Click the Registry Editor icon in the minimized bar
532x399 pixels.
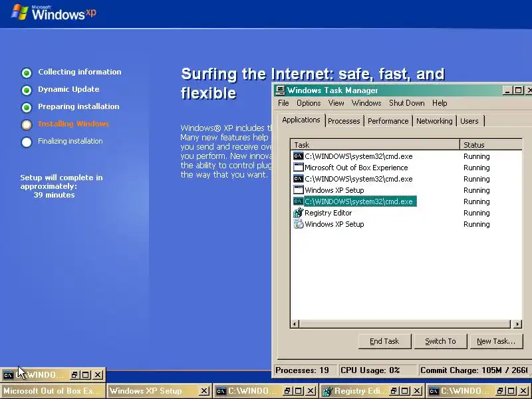pos(327,391)
